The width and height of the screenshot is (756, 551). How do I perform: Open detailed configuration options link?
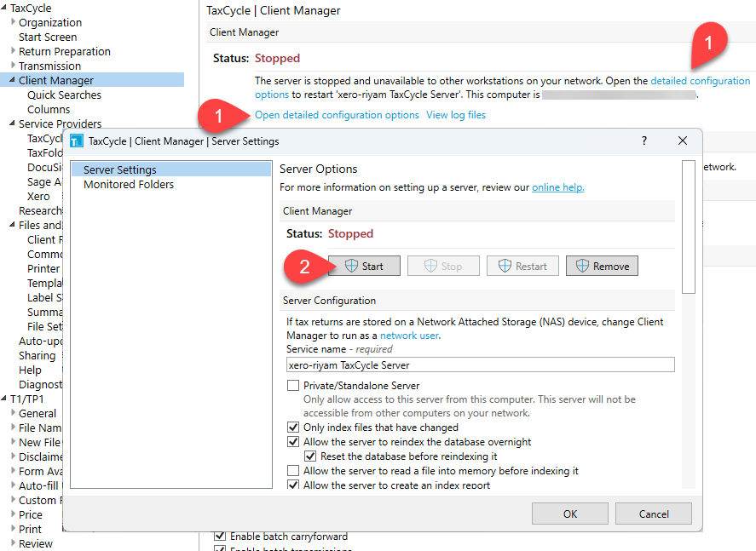(x=337, y=115)
